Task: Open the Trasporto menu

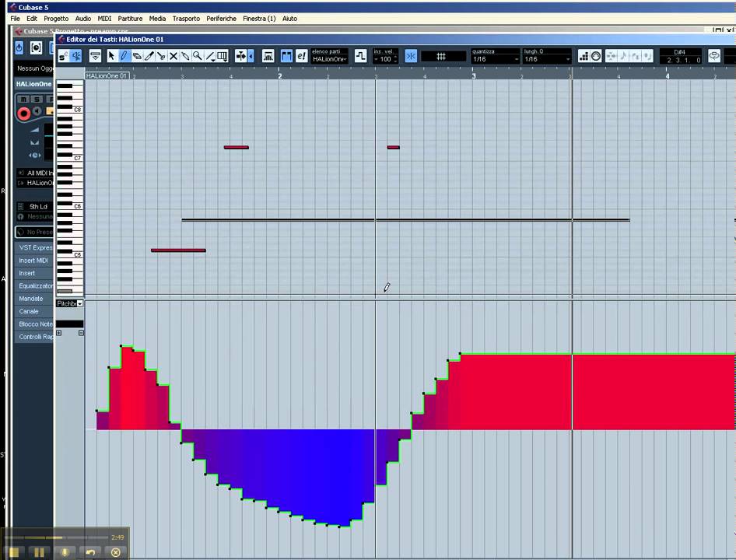Action: point(186,19)
